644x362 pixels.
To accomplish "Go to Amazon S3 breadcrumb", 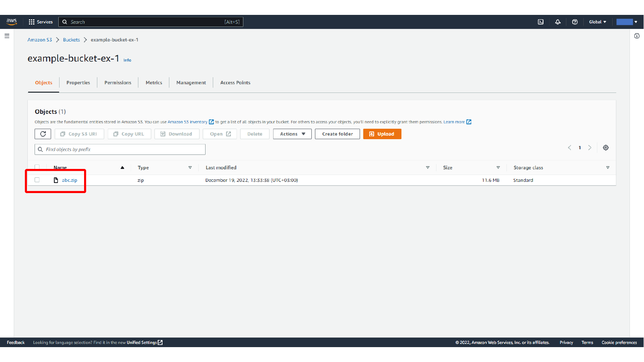I will tap(40, 40).
